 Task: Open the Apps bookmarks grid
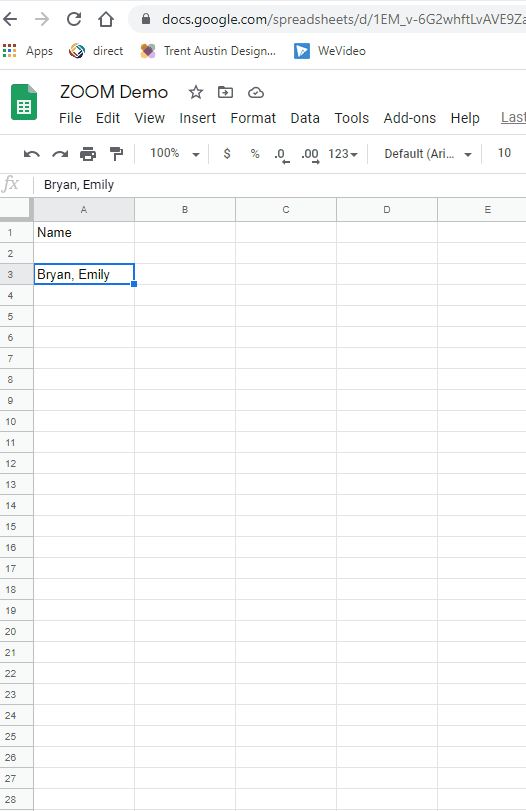(28, 51)
